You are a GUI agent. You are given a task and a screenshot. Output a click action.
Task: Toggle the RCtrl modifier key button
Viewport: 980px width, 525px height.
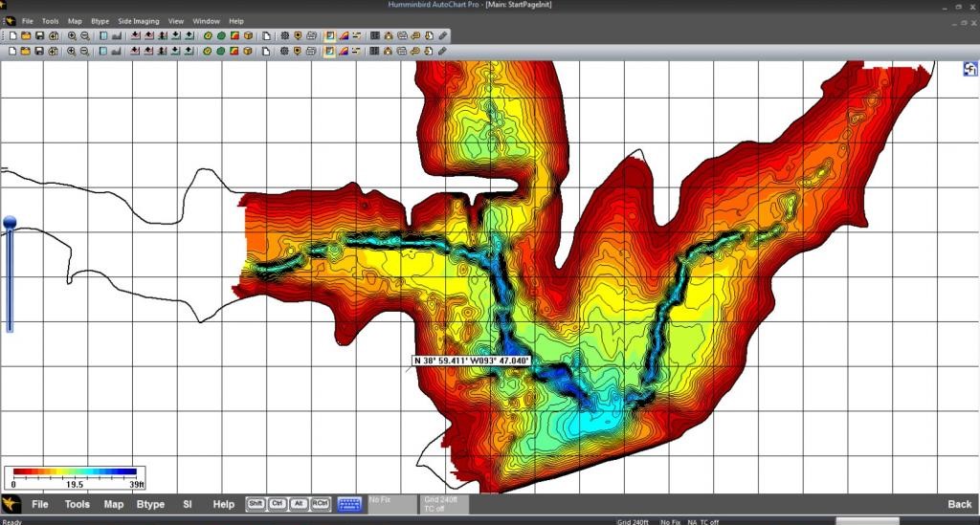click(321, 504)
